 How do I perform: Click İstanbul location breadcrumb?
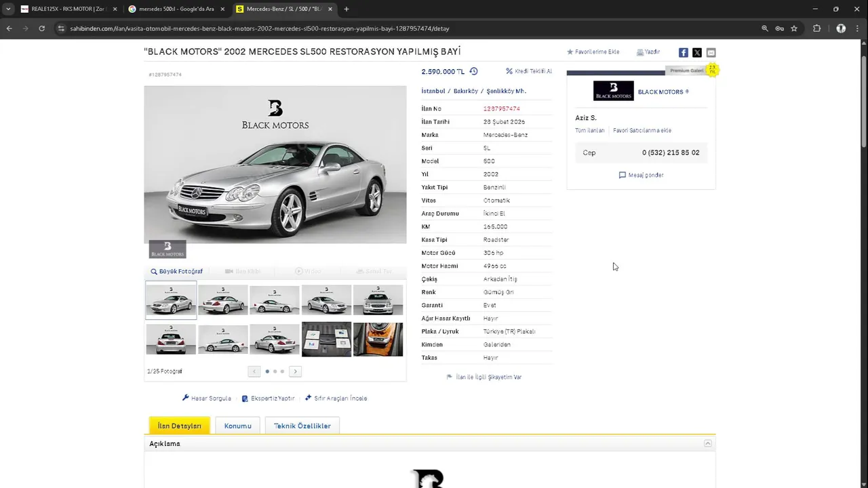click(433, 91)
